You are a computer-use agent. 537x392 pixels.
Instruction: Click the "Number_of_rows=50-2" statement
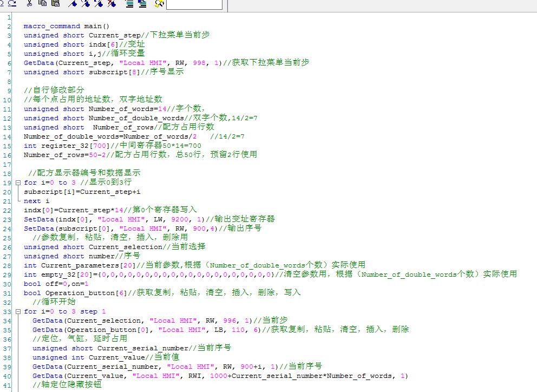pos(64,155)
